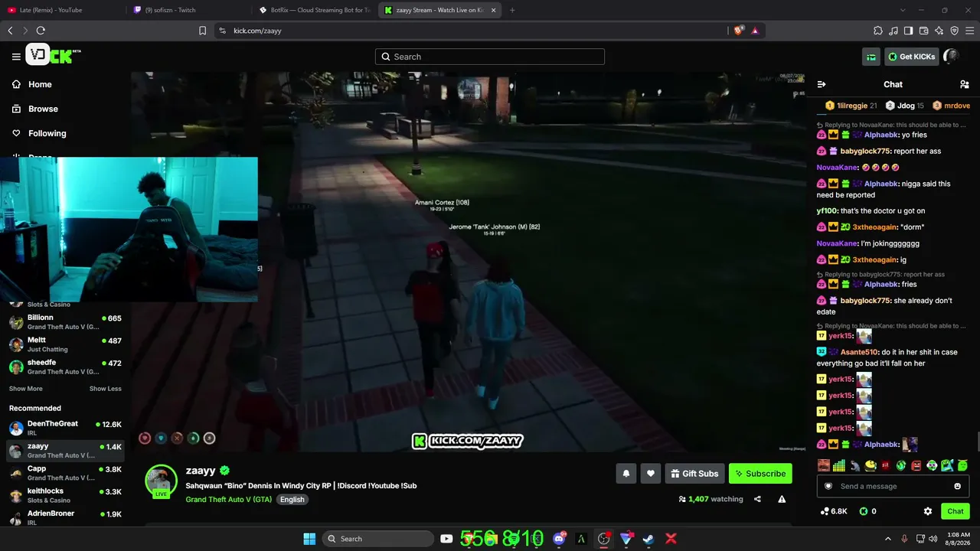Open Brave VPN shield icon
This screenshot has width=980, height=551.
pyautogui.click(x=954, y=31)
